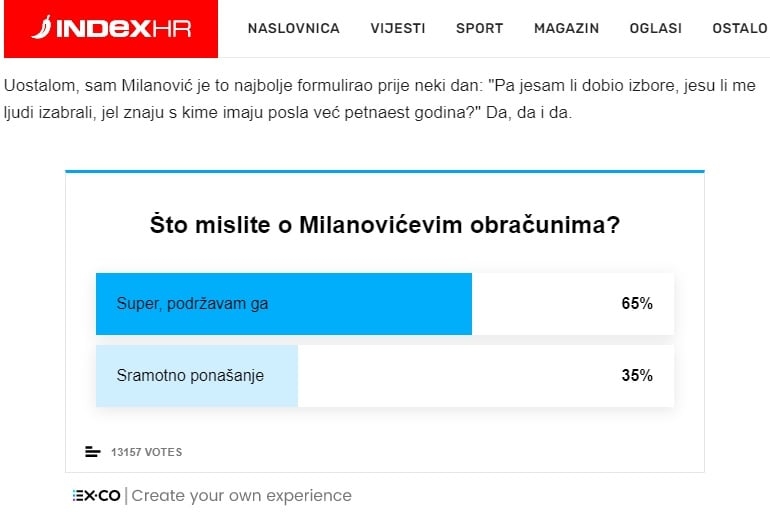Click the 13157 VOTES counter
The height and width of the screenshot is (532, 770).
(x=146, y=452)
